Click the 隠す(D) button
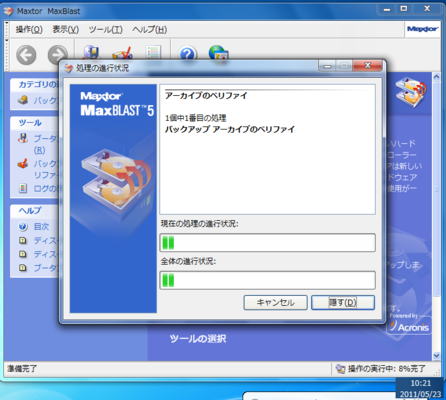 343,303
